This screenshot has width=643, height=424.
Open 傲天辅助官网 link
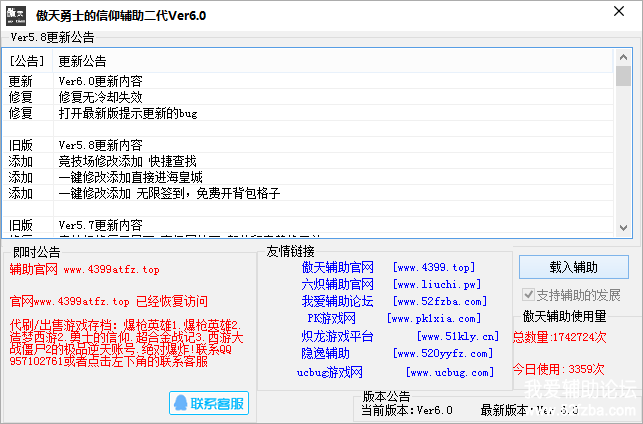337,267
